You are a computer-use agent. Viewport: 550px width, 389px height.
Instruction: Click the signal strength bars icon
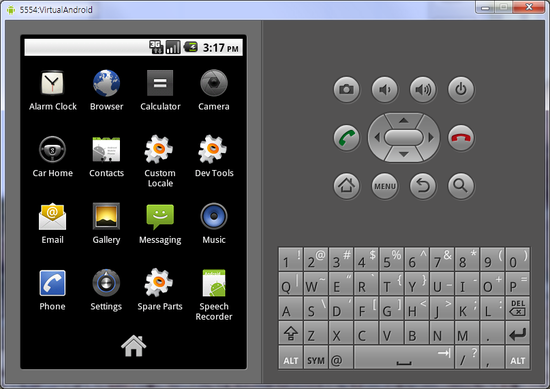(173, 47)
